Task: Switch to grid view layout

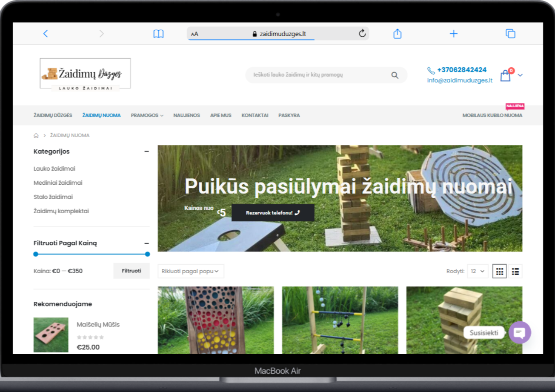Action: (x=499, y=271)
